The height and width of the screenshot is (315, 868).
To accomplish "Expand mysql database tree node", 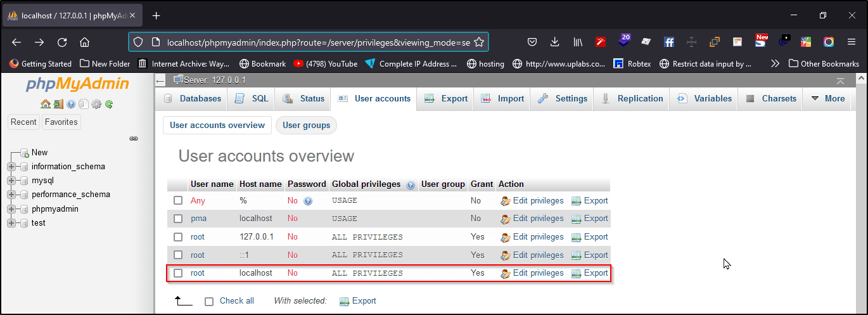I will click(11, 181).
